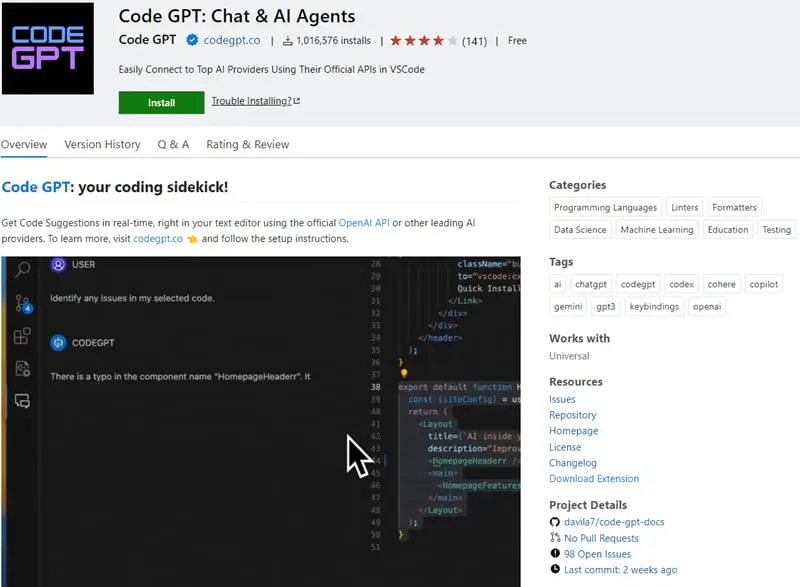The width and height of the screenshot is (800, 587).
Task: Click the star rating icons
Action: [423, 41]
